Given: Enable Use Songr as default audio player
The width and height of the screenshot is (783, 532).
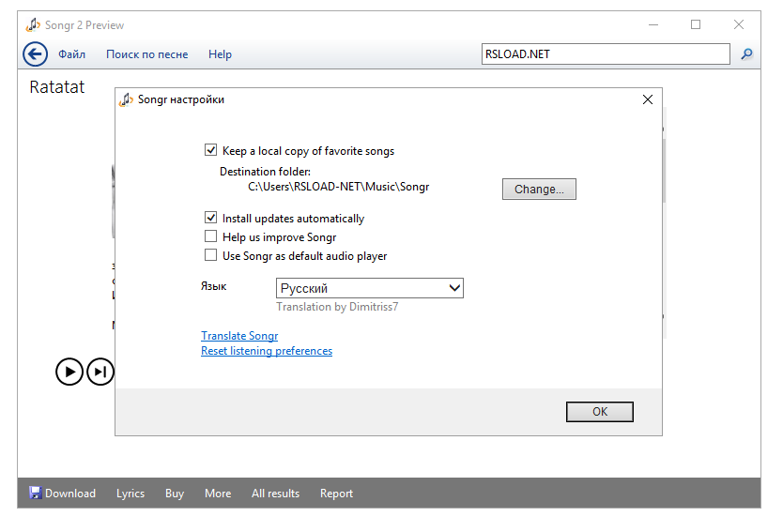Looking at the screenshot, I should click(210, 255).
